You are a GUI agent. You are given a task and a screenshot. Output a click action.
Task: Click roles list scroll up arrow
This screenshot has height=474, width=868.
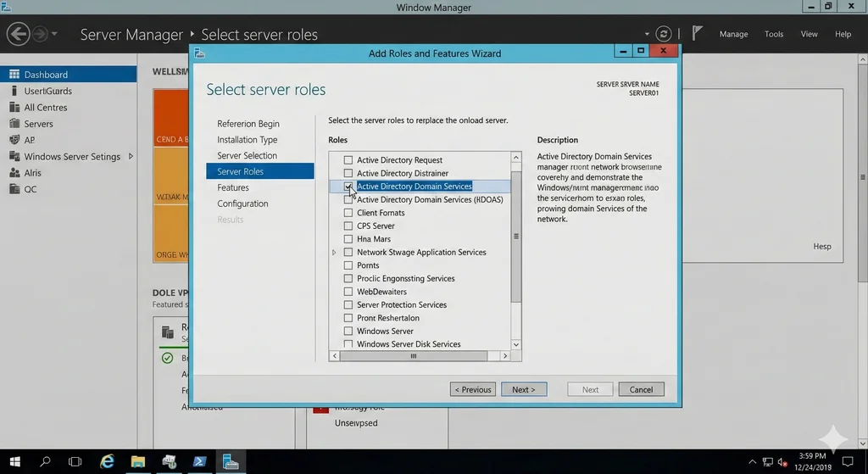pyautogui.click(x=516, y=157)
